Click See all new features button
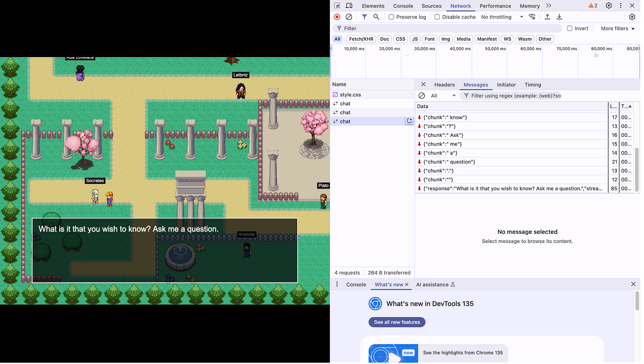The height and width of the screenshot is (364, 644). [x=397, y=322]
